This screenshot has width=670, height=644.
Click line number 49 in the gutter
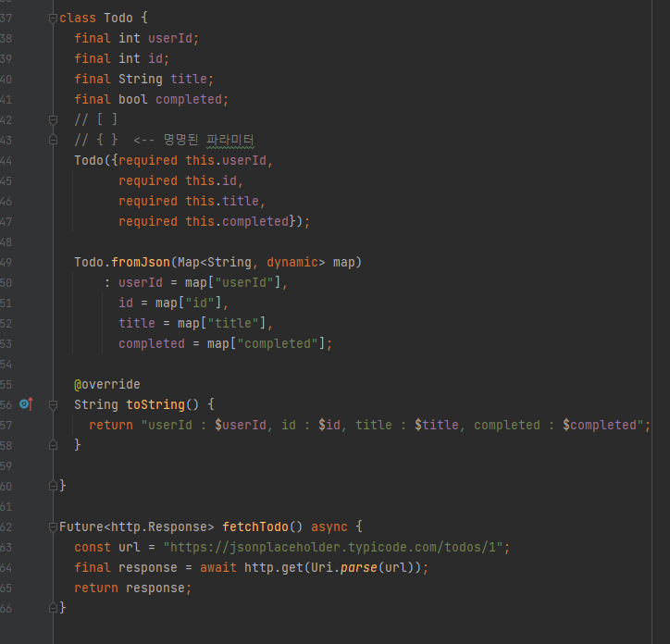point(6,263)
